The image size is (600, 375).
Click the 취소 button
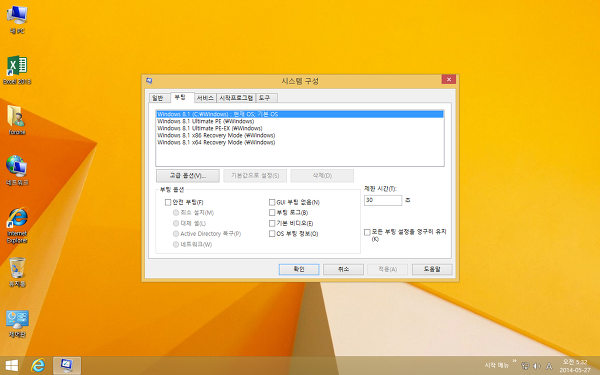coord(343,269)
